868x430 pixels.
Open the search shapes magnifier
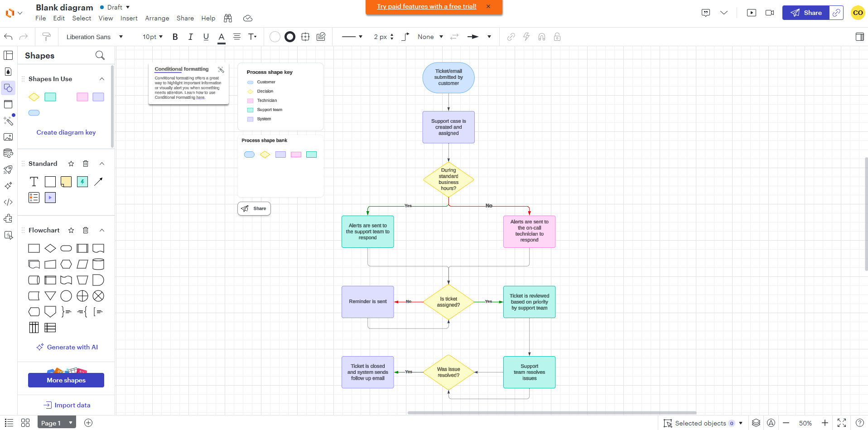(x=100, y=55)
